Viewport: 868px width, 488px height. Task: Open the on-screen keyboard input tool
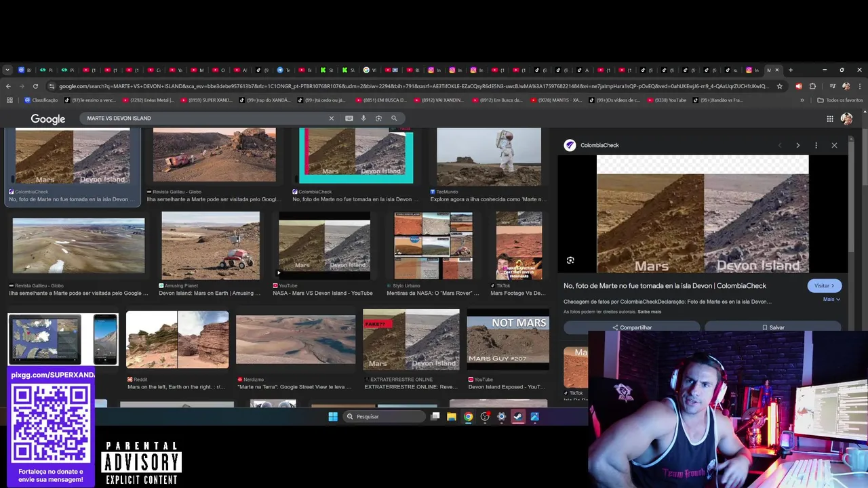(x=349, y=118)
